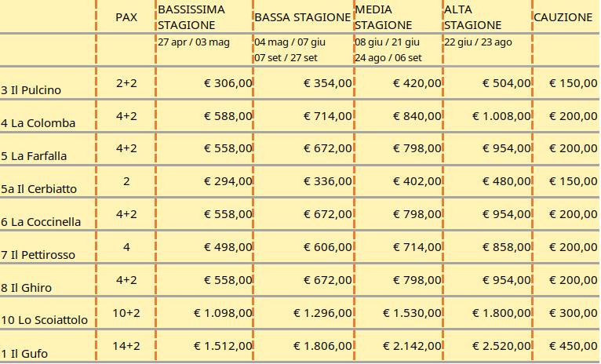Image resolution: width=601 pixels, height=364 pixels.
Task: Select the € 2.520,00 price cell
Action: tap(501, 346)
